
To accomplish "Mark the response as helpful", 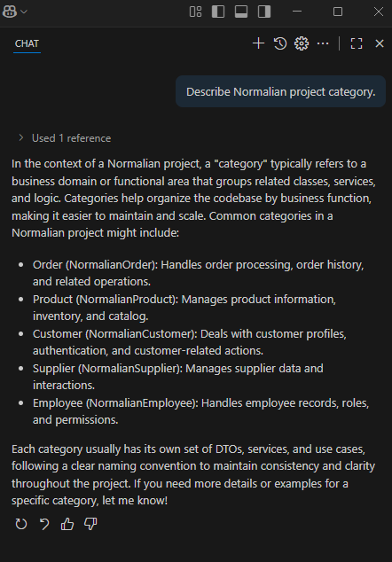I will [67, 524].
